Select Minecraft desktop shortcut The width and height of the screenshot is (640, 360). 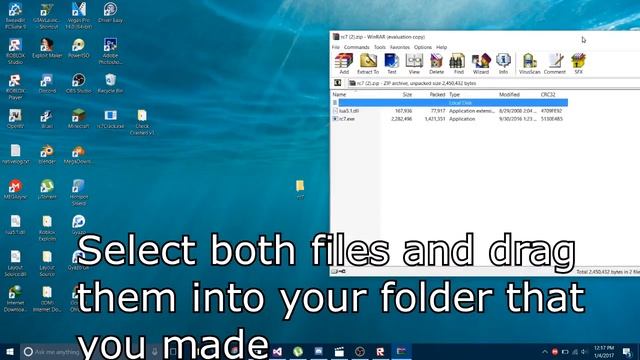78,119
